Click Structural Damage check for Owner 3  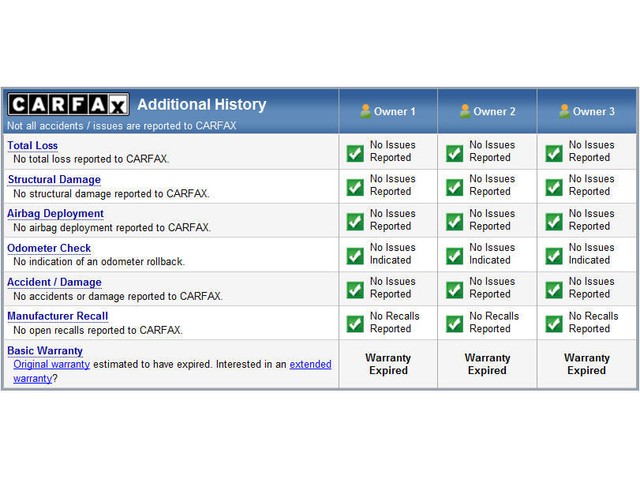point(554,187)
